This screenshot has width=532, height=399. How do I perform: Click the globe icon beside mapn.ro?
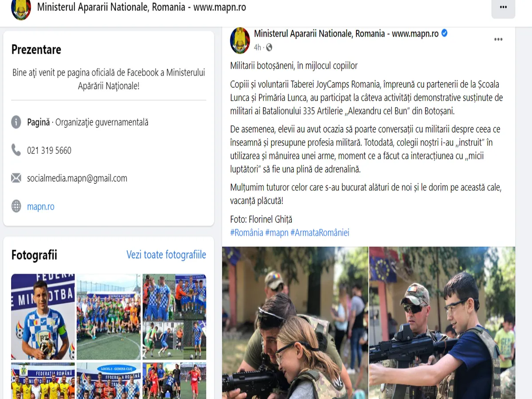point(16,206)
